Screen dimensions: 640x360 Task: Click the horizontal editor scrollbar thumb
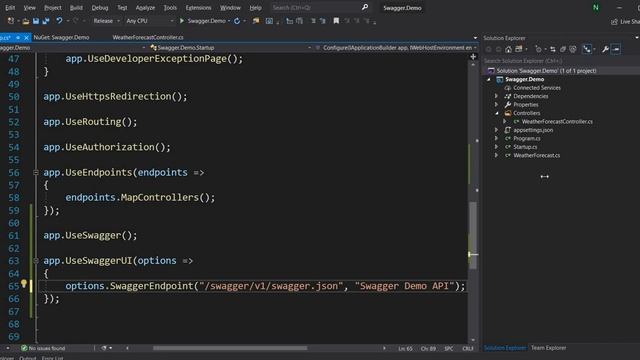230,348
